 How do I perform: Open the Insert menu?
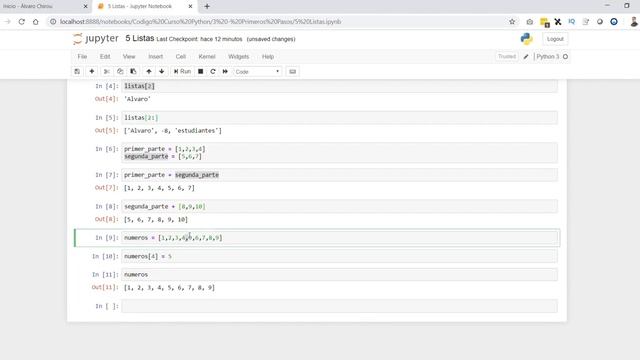pos(156,56)
